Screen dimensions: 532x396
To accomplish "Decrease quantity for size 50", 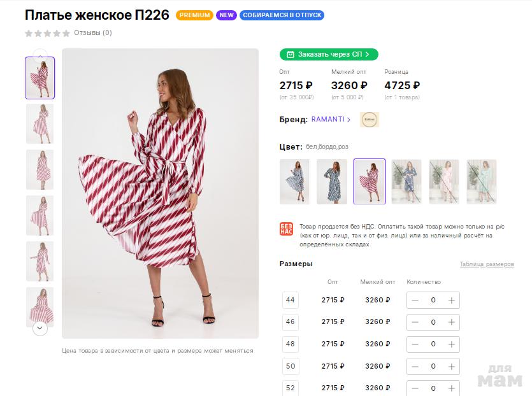I will click(x=415, y=367).
